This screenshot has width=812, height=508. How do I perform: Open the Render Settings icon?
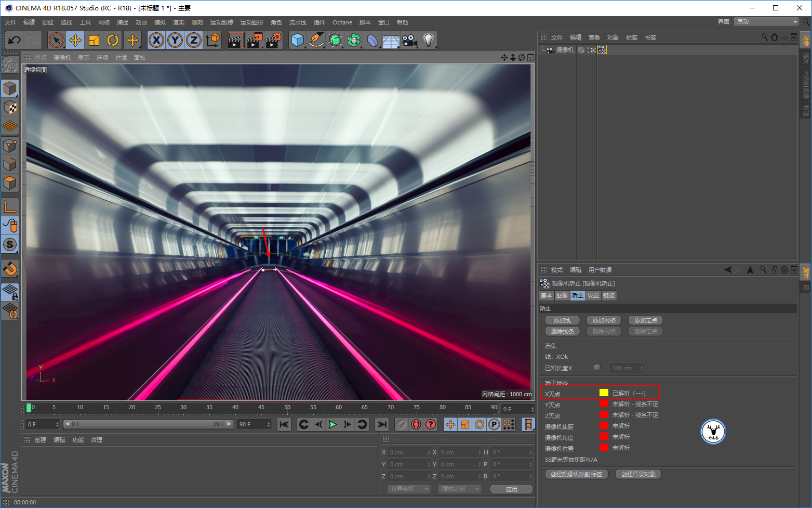pyautogui.click(x=273, y=40)
